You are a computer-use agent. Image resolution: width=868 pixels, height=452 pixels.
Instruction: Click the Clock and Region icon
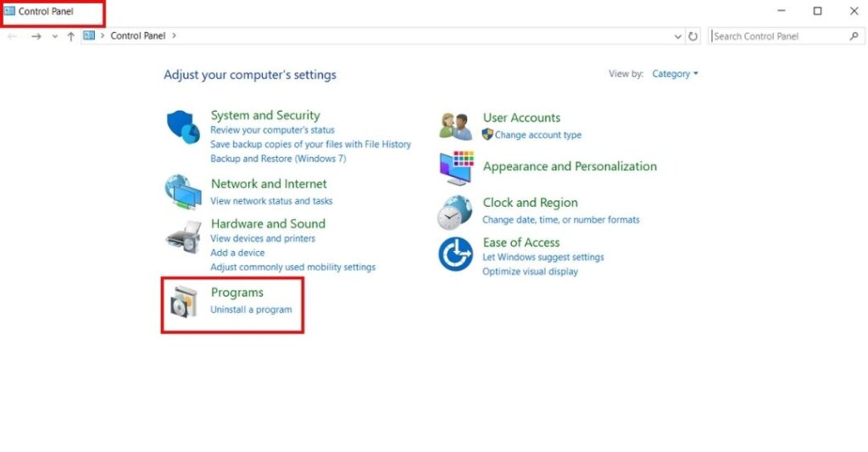click(x=455, y=211)
